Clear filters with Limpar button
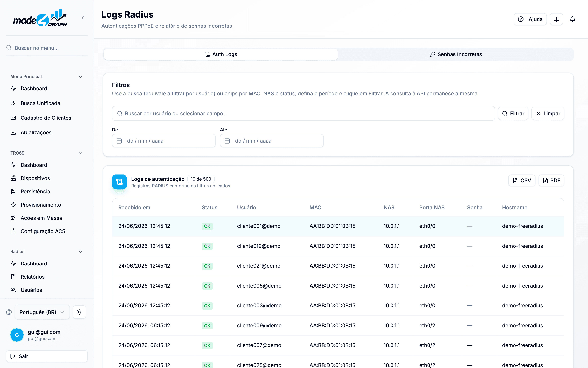Viewport: 588px width, 368px height. point(548,113)
